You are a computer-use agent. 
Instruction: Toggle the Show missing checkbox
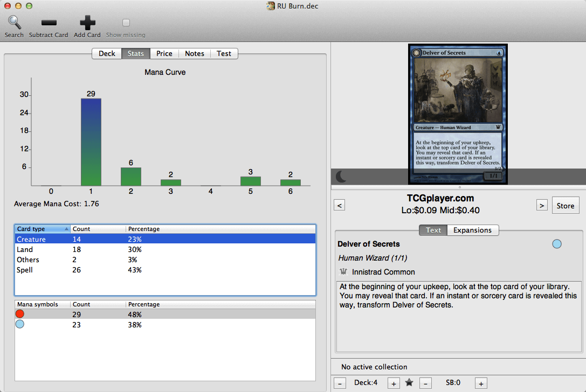point(126,23)
